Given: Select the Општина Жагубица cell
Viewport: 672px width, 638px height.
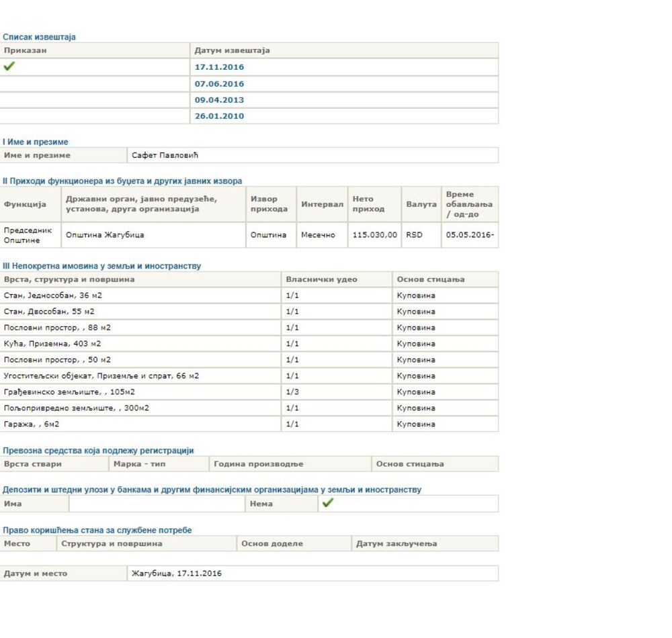Looking at the screenshot, I should (x=105, y=235).
